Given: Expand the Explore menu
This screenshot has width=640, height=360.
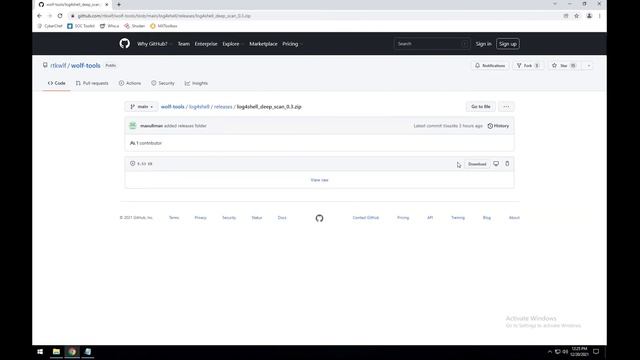Looking at the screenshot, I should click(233, 44).
